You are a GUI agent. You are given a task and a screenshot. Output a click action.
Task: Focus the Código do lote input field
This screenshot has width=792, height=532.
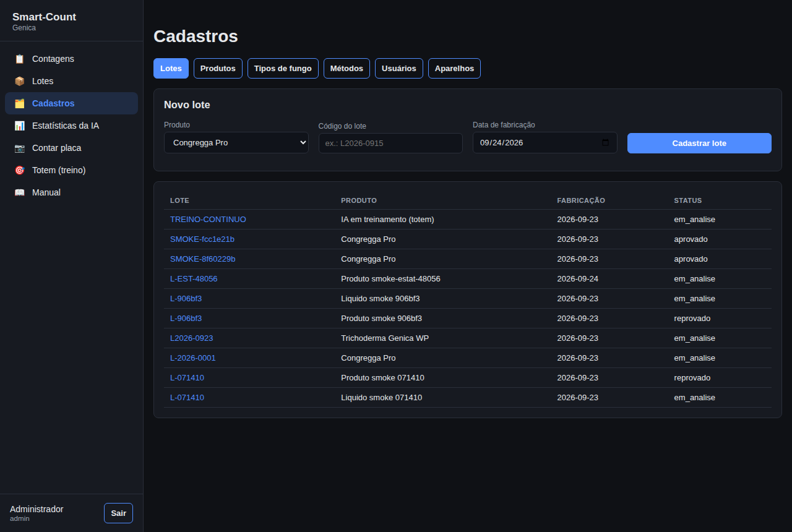click(x=390, y=143)
